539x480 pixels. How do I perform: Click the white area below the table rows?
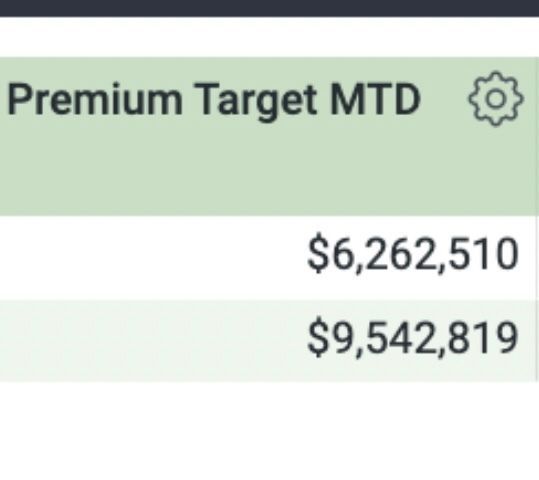(x=270, y=430)
